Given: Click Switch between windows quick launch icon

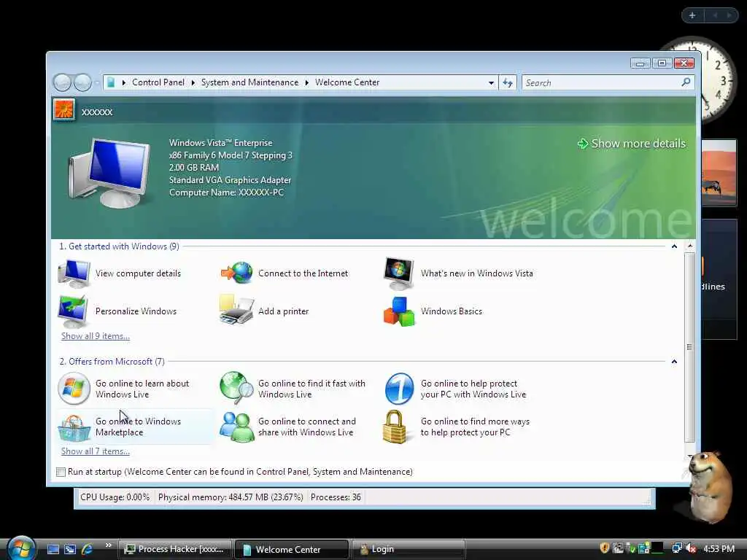Looking at the screenshot, I should click(x=70, y=550).
